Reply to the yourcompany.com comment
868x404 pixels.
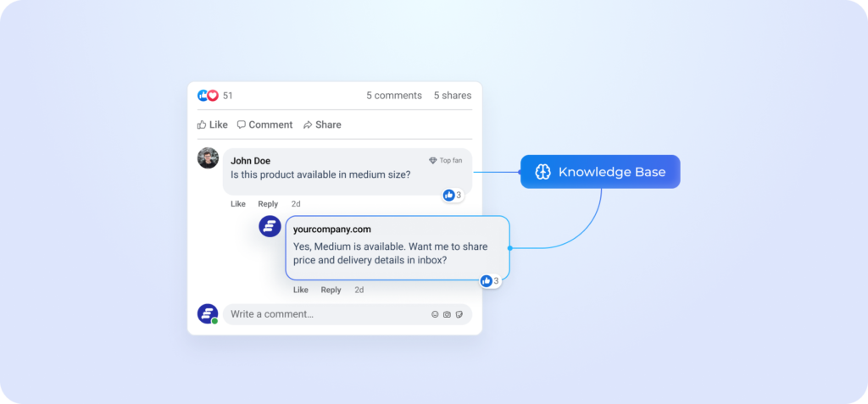[x=331, y=290]
